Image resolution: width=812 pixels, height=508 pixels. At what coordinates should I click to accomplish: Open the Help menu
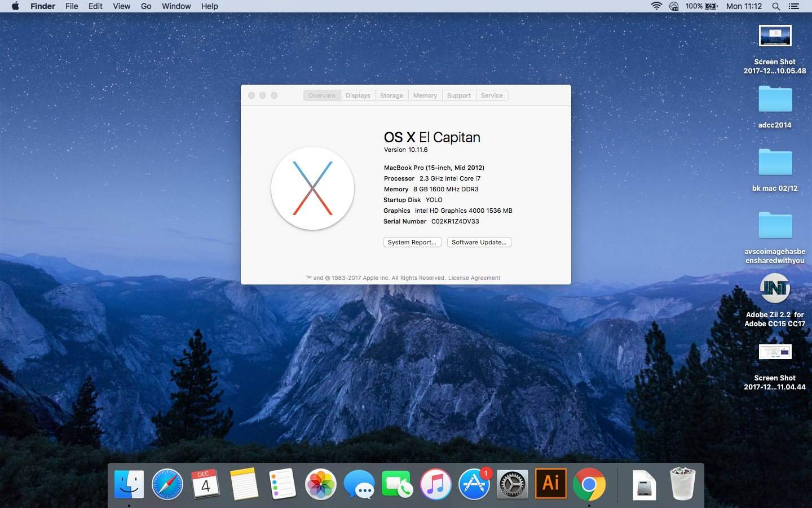click(210, 6)
